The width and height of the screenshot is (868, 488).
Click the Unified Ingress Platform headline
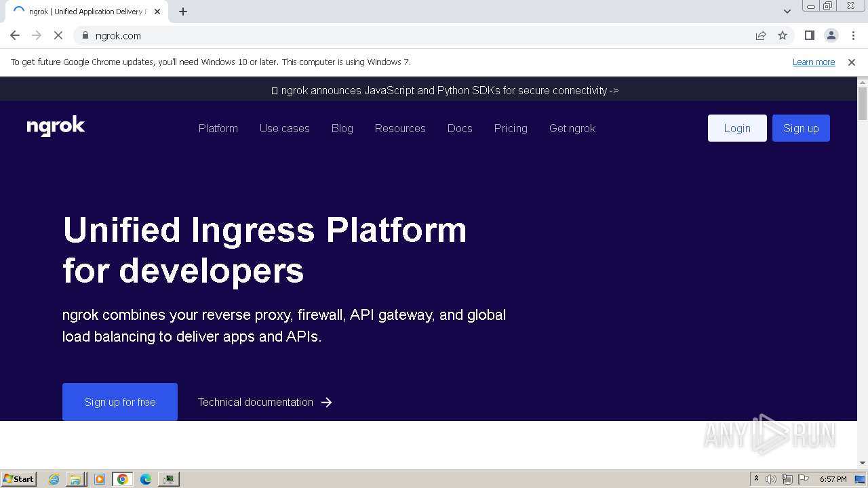[x=264, y=249]
